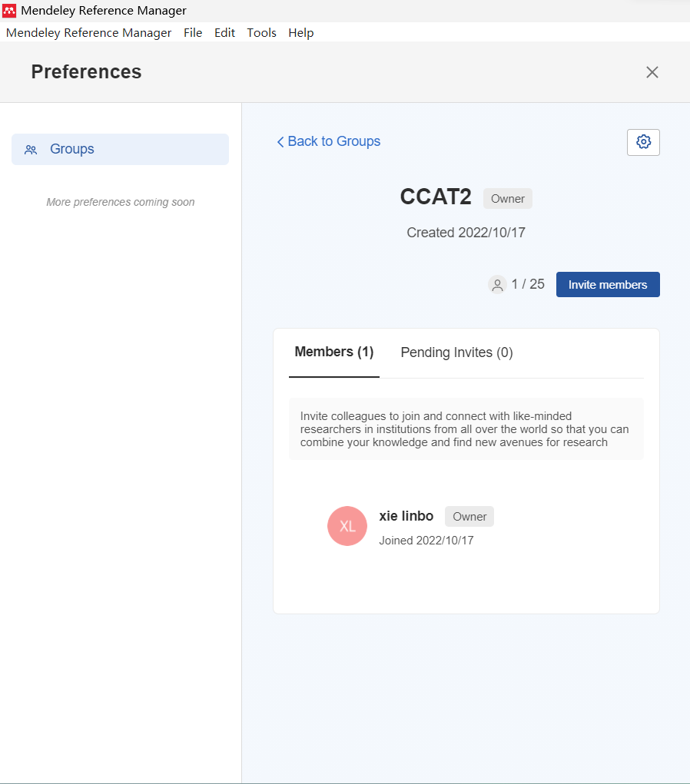The image size is (690, 784).
Task: Go back via the Back to Groups link
Action: (329, 141)
